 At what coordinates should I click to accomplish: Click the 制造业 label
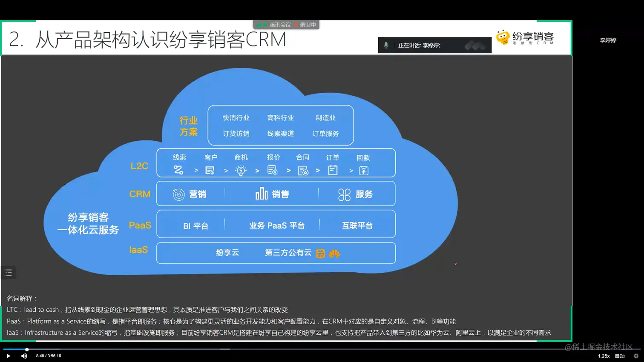(x=325, y=118)
